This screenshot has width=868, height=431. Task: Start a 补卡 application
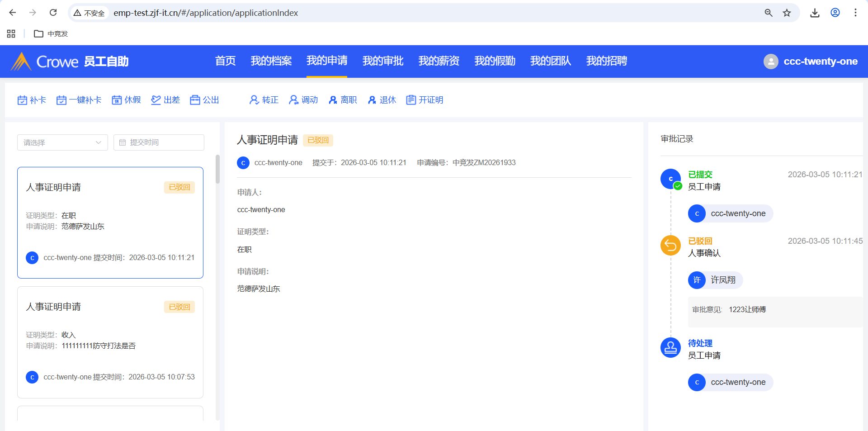point(32,100)
